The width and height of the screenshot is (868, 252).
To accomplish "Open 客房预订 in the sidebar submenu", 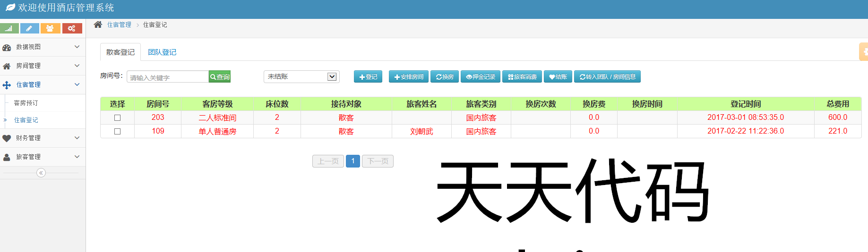I will (26, 103).
